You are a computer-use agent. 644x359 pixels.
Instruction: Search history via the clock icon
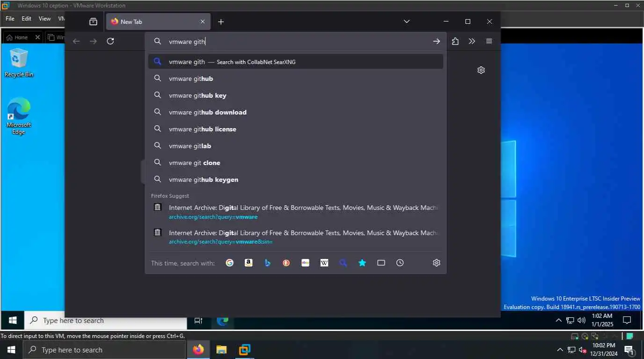pos(400,263)
